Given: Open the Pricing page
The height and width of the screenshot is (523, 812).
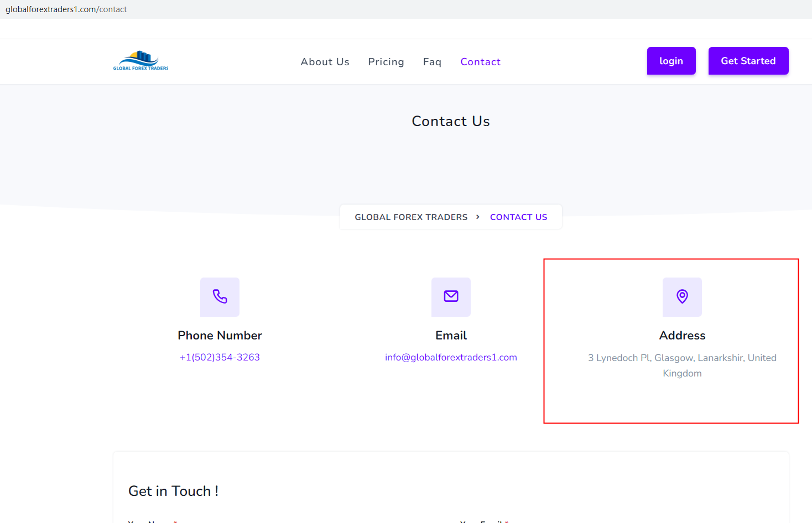Looking at the screenshot, I should click(386, 62).
